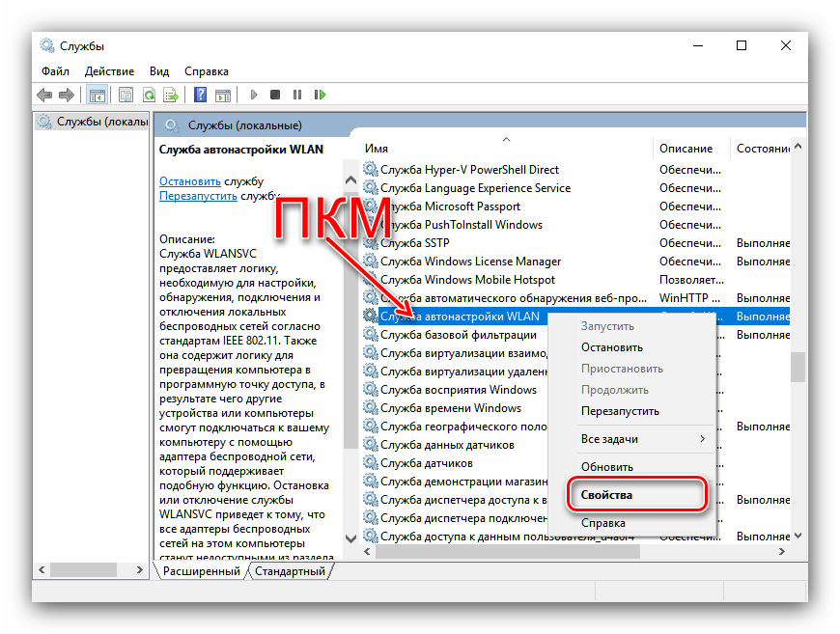Image resolution: width=840 pixels, height=634 pixels.
Task: Choose Свойства in the context menu
Action: pos(606,495)
